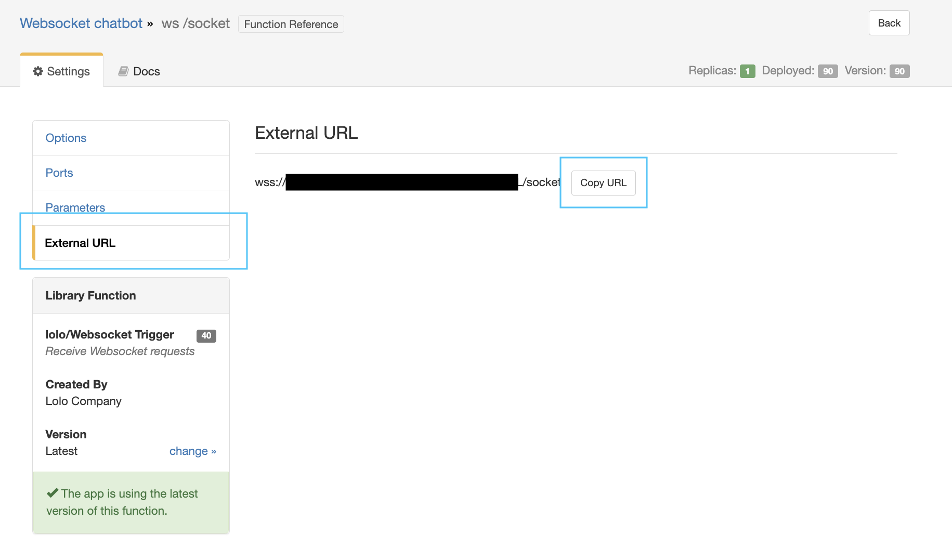Open the Settings tab
Screen dimensions: 952x560
pyautogui.click(x=62, y=71)
